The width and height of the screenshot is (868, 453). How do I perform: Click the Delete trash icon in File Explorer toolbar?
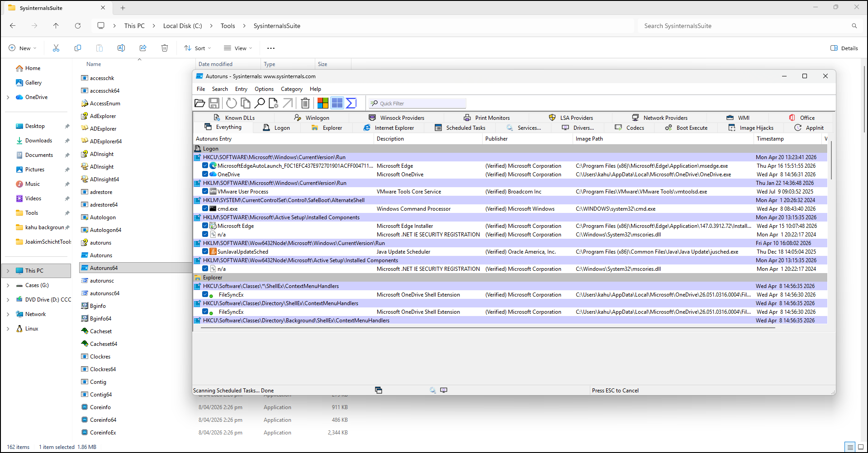click(165, 48)
